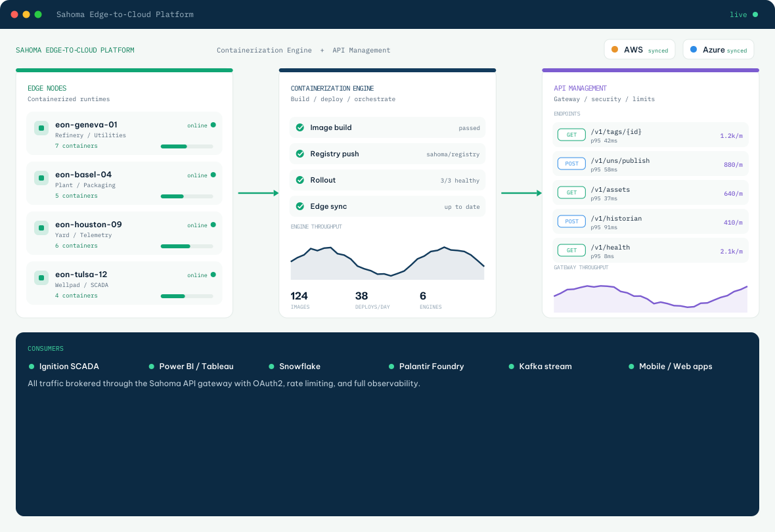The height and width of the screenshot is (532, 775).
Task: Click the 38 deploys/day count
Action: click(x=361, y=296)
